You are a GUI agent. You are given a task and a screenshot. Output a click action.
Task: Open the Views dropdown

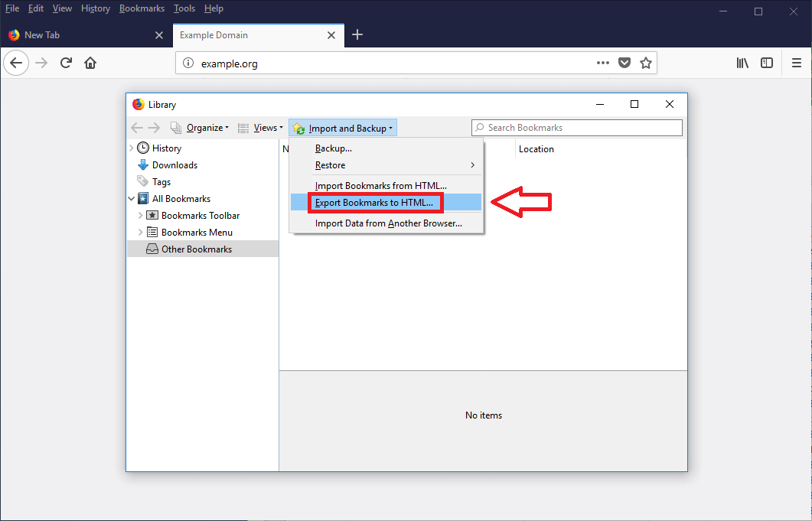(260, 128)
